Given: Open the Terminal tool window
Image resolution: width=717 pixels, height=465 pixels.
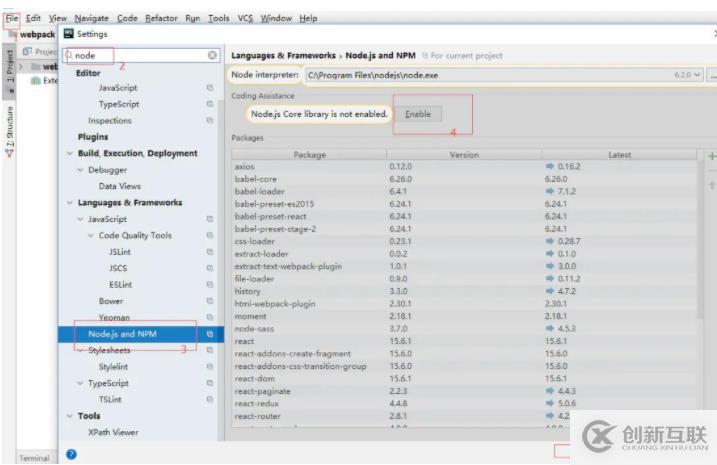Looking at the screenshot, I should point(34,458).
